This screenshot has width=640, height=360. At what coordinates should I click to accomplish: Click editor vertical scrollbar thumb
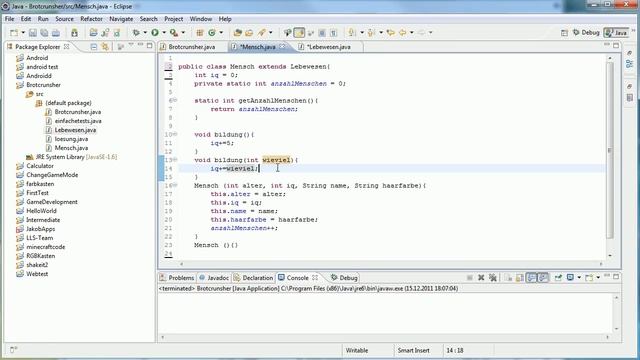(610, 150)
